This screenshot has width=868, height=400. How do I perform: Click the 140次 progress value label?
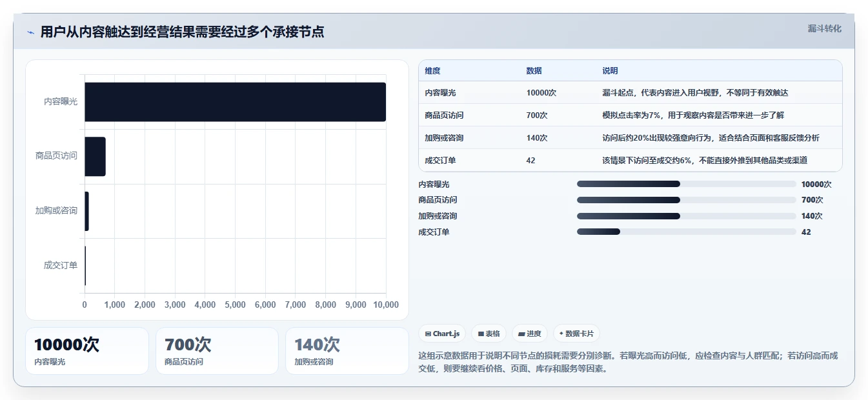(x=812, y=216)
